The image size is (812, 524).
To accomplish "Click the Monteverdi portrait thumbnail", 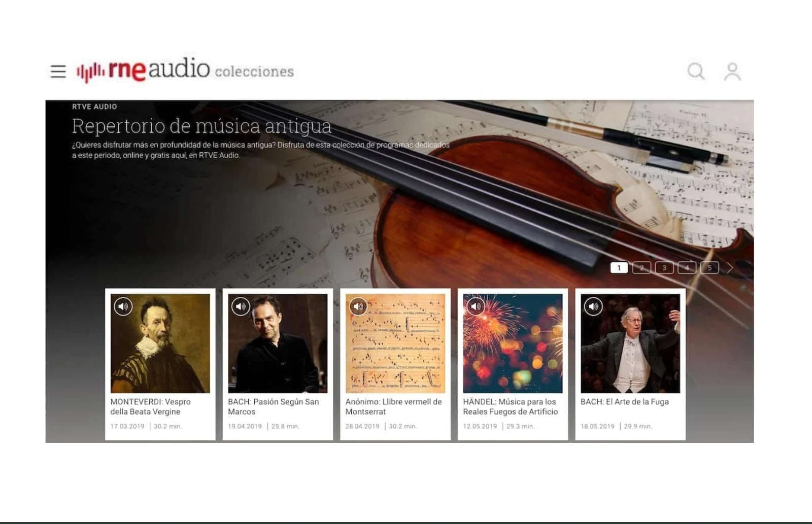I will pyautogui.click(x=160, y=343).
